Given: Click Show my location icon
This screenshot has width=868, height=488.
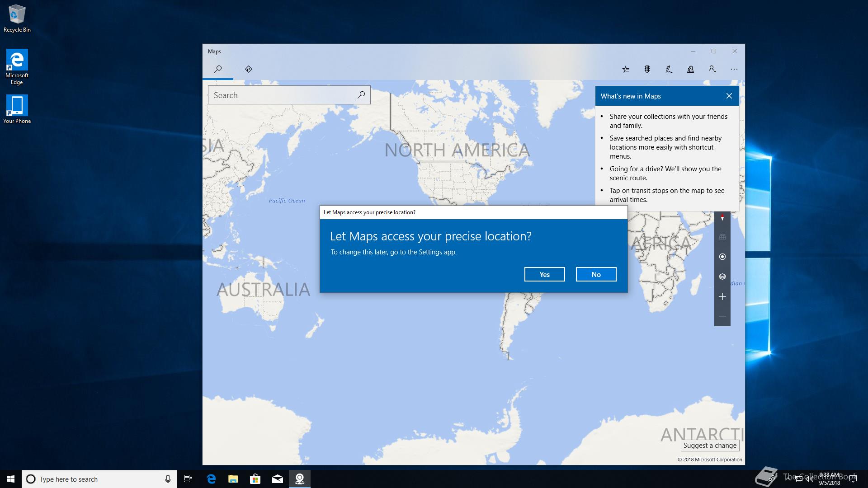Looking at the screenshot, I should tap(722, 257).
